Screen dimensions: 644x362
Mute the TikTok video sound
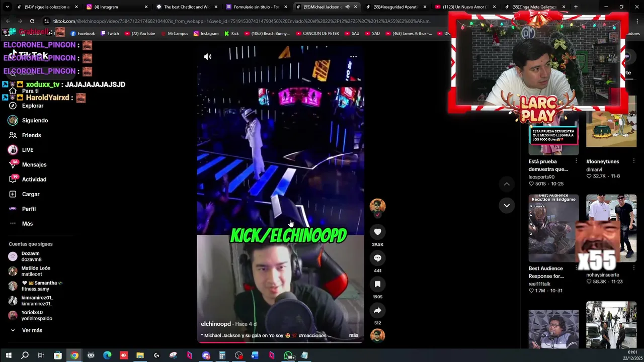click(208, 57)
